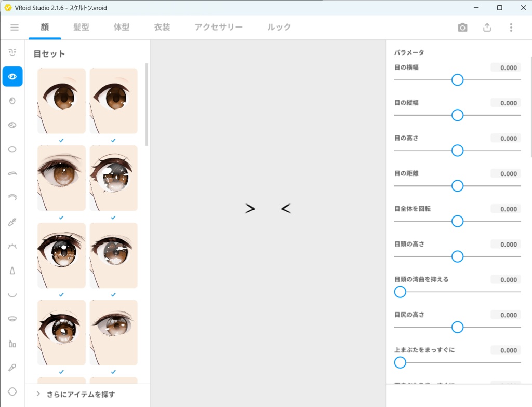The width and height of the screenshot is (532, 407).
Task: Click the 目の距離 value field
Action: (x=506, y=173)
